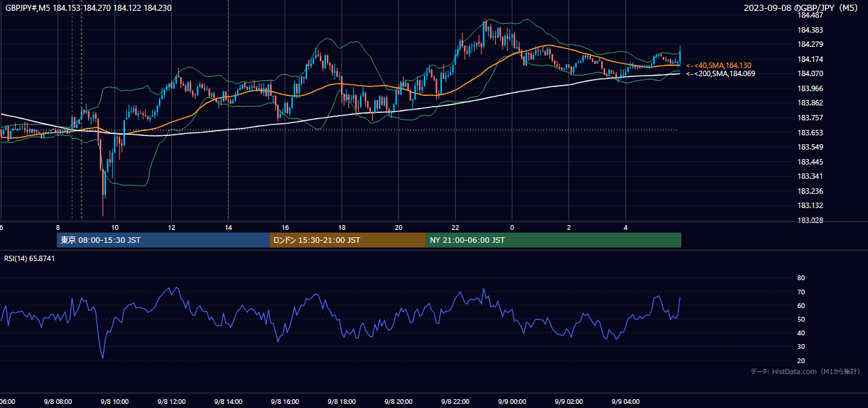The image size is (868, 408).
Task: Click the RSI 70 level label
Action: [x=801, y=292]
